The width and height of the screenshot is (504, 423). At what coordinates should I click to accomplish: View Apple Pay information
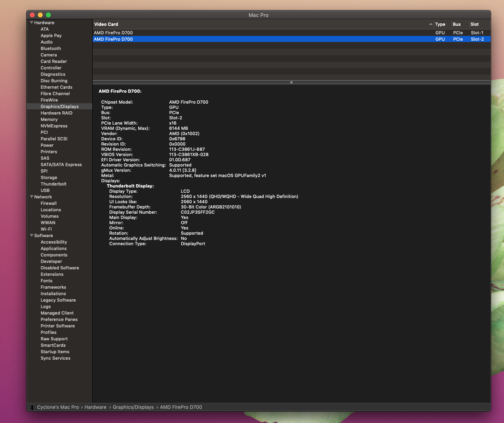pos(51,35)
